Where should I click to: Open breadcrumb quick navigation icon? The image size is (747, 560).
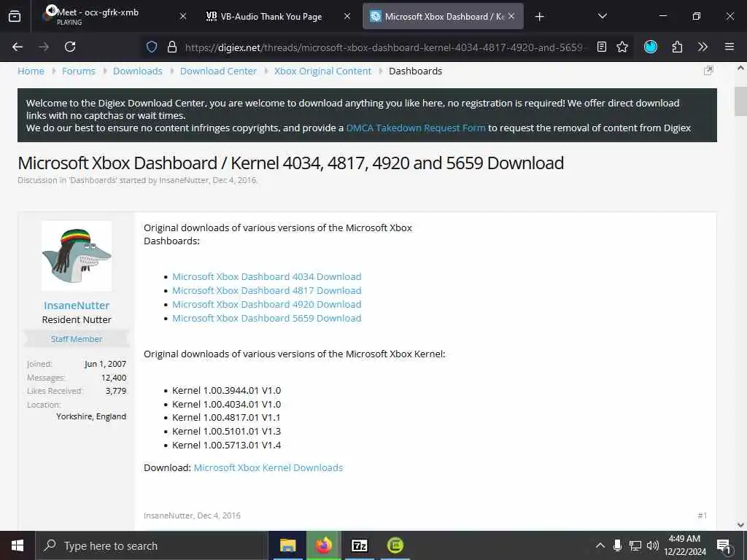pos(708,71)
